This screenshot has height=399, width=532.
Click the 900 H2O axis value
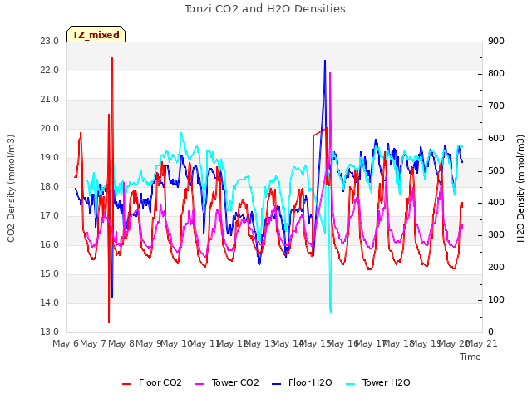click(496, 41)
